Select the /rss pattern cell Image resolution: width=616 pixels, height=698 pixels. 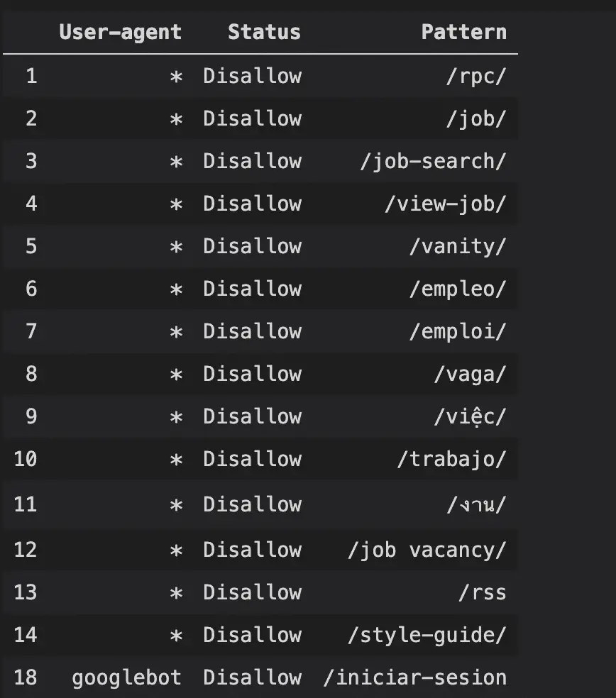(x=483, y=593)
